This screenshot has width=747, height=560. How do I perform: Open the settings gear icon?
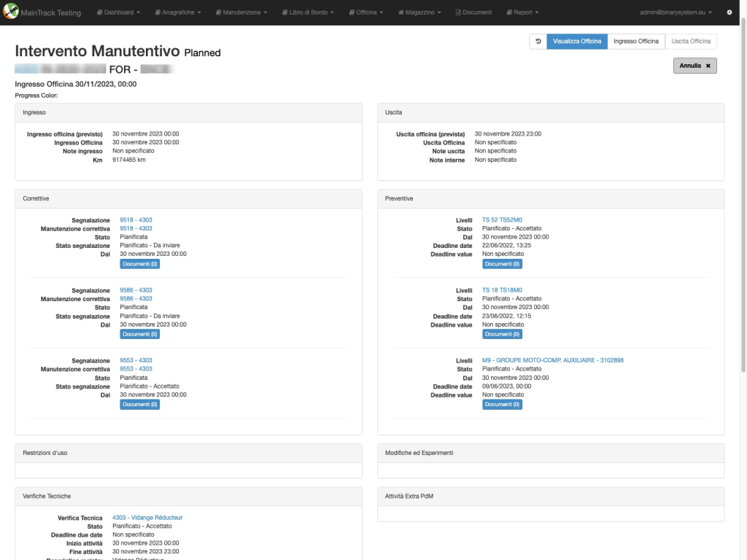click(729, 12)
